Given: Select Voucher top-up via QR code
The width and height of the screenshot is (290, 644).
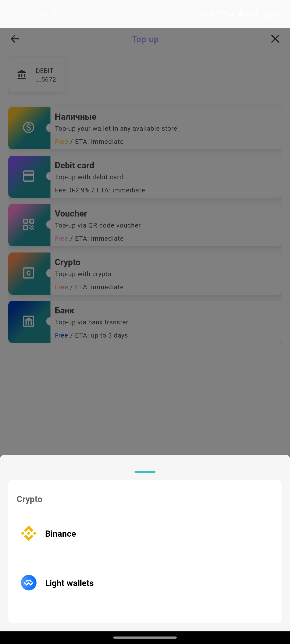Looking at the screenshot, I should pyautogui.click(x=145, y=225).
